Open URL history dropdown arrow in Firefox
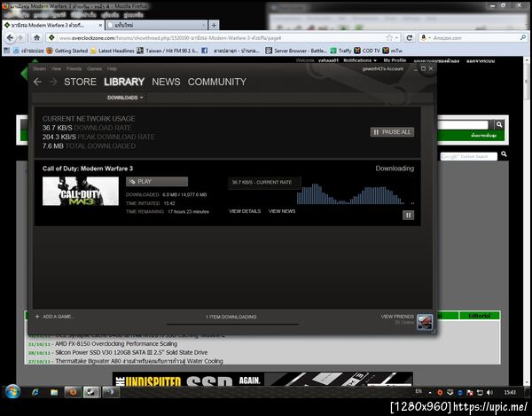Screen dimensions: 532x416 396,38
